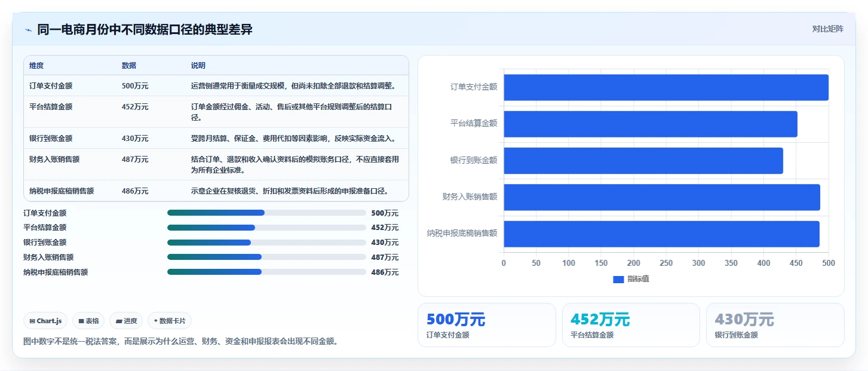This screenshot has height=371, width=868.
Task: Click the 银行到账金额 chart bar
Action: point(643,161)
